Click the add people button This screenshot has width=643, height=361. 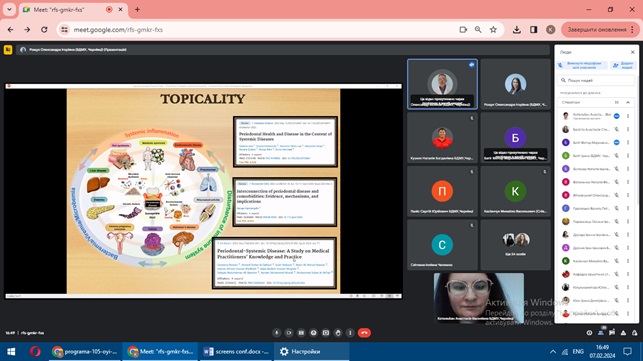click(623, 65)
